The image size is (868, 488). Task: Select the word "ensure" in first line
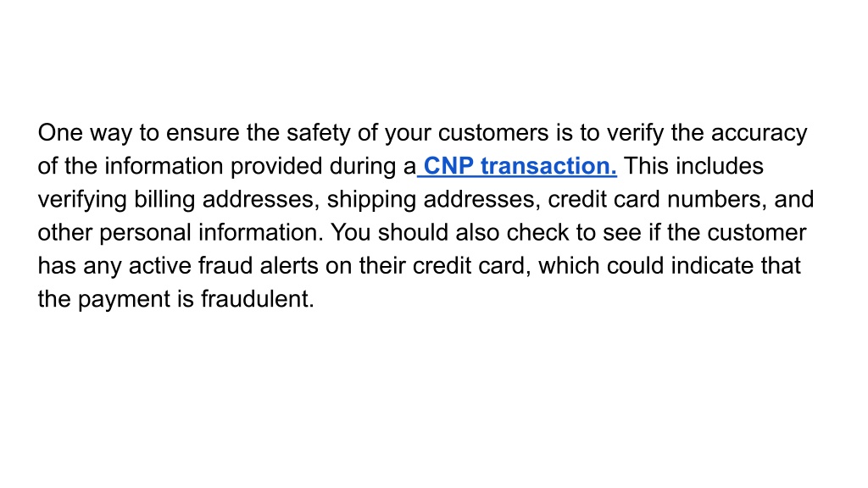[203, 133]
